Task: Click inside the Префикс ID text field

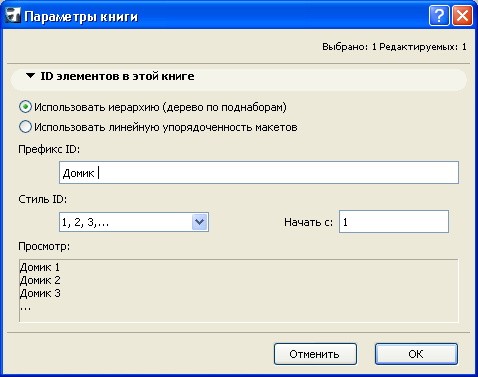Action: pyautogui.click(x=259, y=173)
